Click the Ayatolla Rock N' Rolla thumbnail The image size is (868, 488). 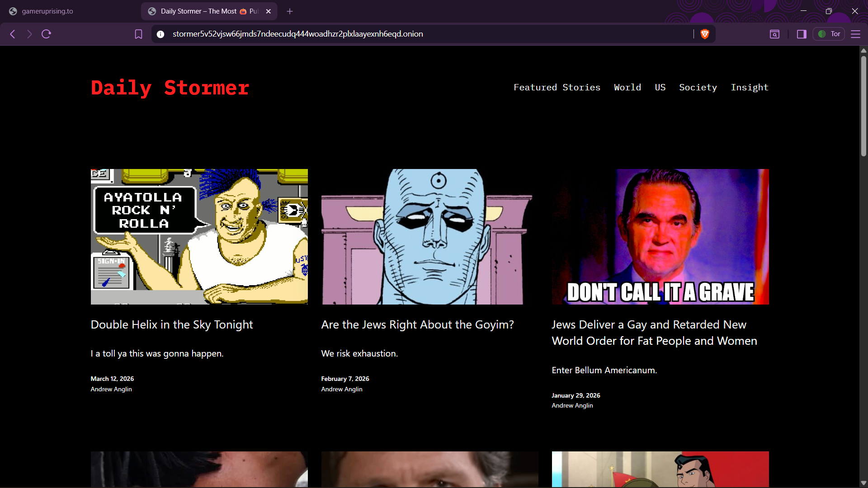point(199,236)
